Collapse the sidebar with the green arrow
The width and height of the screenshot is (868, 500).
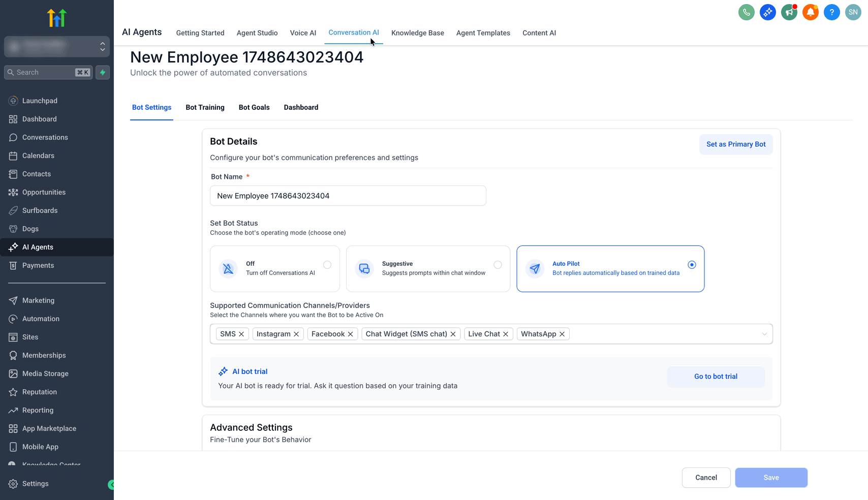pyautogui.click(x=111, y=485)
